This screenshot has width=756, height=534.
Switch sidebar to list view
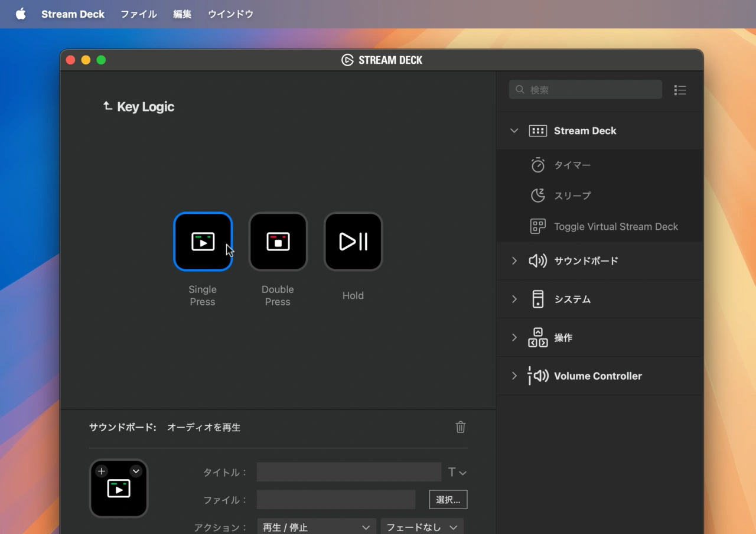pos(680,90)
